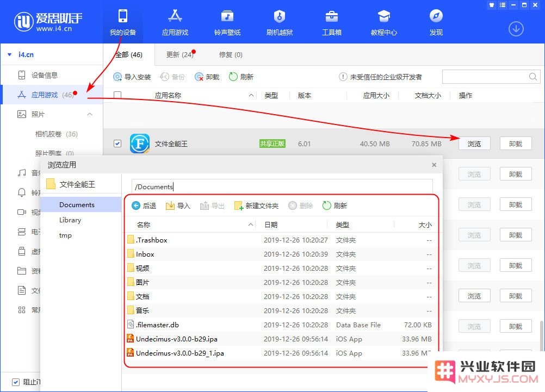
Task: Open the 发现 discover section
Action: pos(436,23)
